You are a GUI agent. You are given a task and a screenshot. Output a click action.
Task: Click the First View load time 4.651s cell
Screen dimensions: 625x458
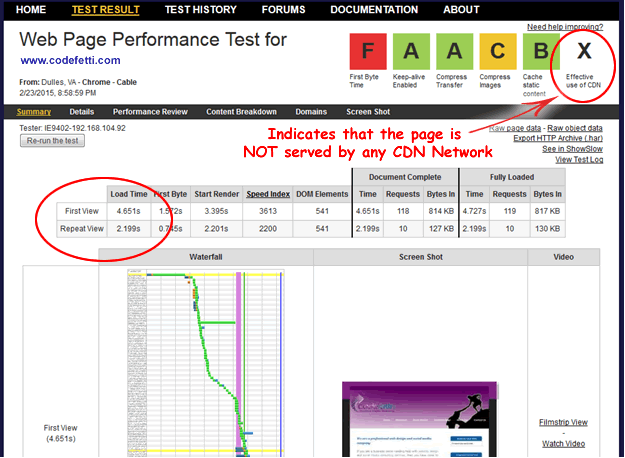[129, 211]
